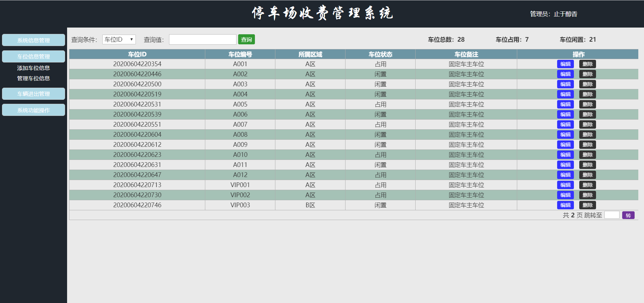
Task: Click 编辑 in the A011 row
Action: tap(566, 165)
